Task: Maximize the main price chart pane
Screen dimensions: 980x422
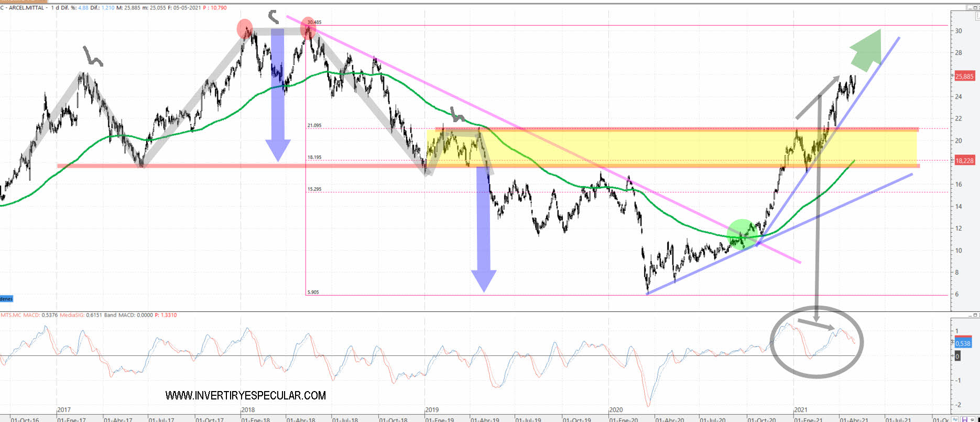Action: 975,8
